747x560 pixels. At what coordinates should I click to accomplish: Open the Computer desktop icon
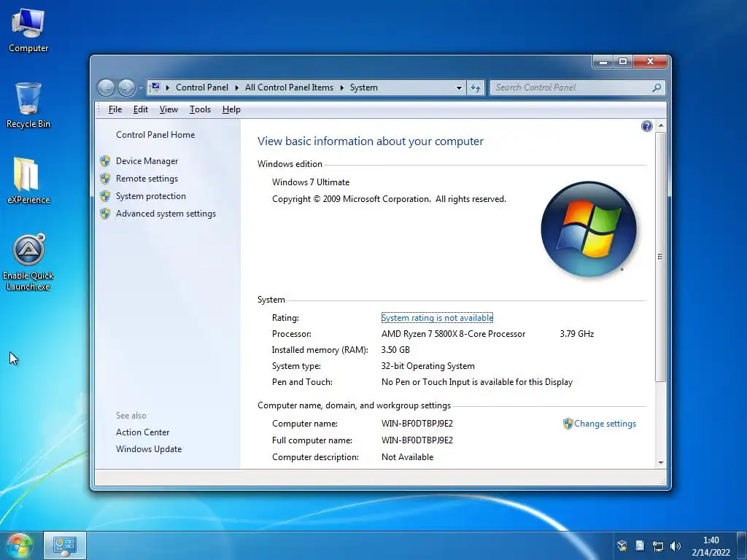point(28,31)
